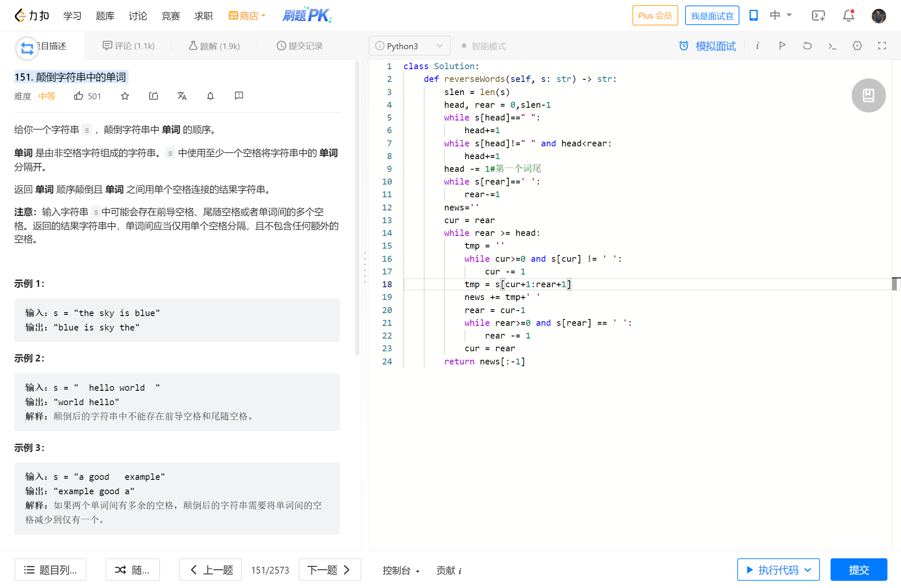This screenshot has width=901, height=588.
Task: Toggle the notification bell under title
Action: click(210, 96)
